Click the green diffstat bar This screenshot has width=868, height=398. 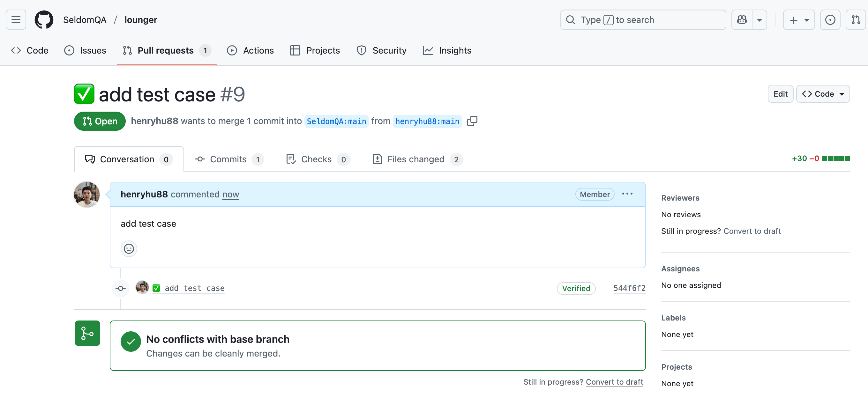pos(836,158)
